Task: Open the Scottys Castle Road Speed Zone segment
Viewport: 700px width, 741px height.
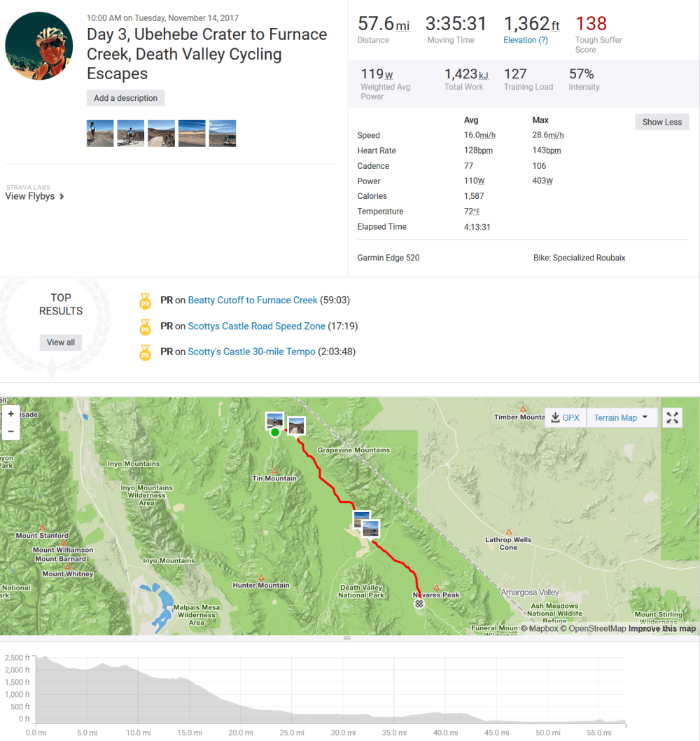Action: (x=255, y=326)
